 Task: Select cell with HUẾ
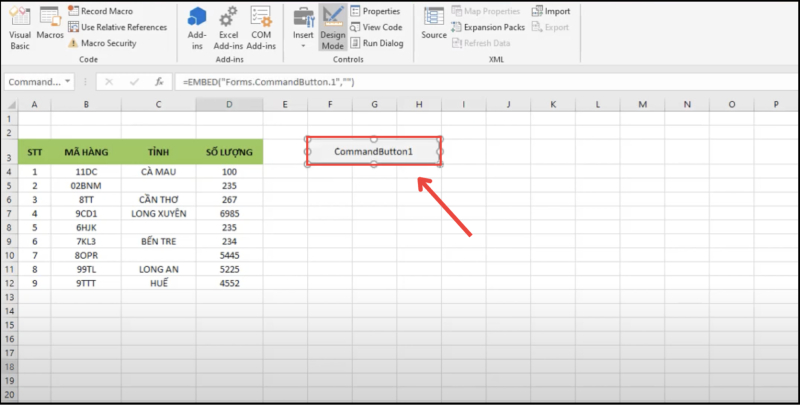[x=159, y=283]
